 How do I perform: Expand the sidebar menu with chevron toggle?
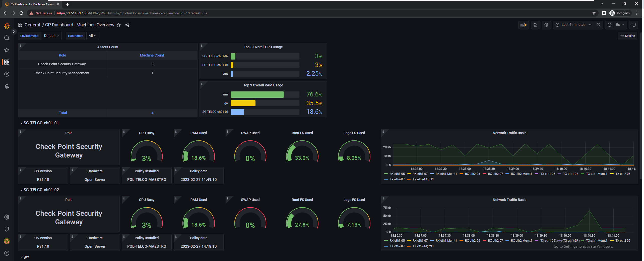click(x=14, y=32)
